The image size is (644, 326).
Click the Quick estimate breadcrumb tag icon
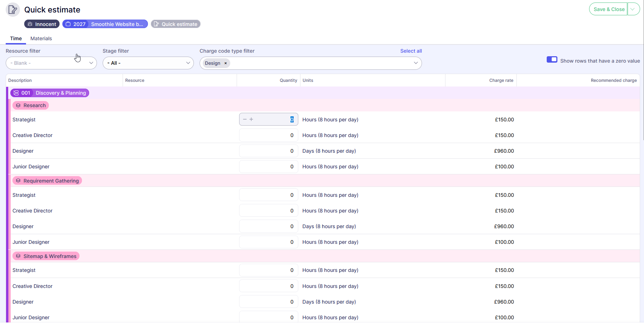click(x=156, y=24)
